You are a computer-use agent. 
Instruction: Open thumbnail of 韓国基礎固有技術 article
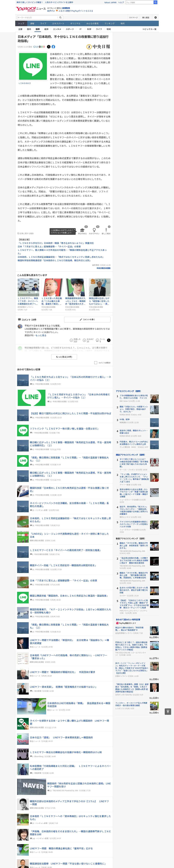(x=76, y=287)
